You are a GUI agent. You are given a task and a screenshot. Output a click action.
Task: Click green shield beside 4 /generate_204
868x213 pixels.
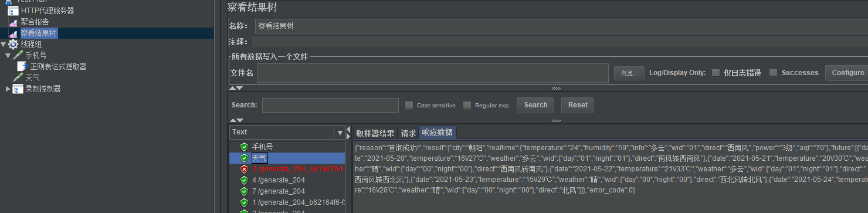tap(244, 180)
